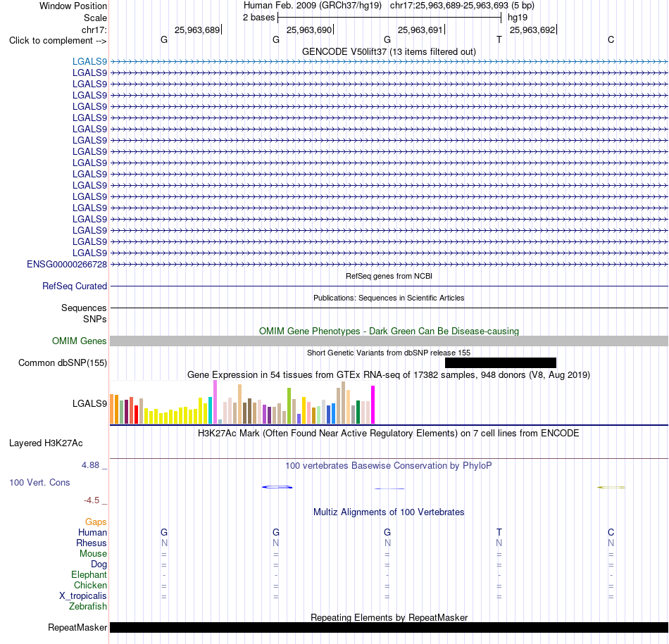Click the chr17:25,963,689-25,963,693 (5 bp) position text

click(x=462, y=6)
